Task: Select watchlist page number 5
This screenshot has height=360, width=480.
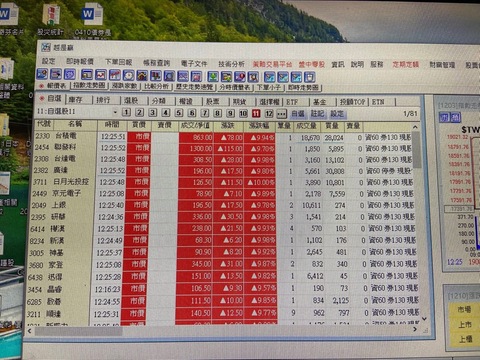Action: pyautogui.click(x=179, y=113)
